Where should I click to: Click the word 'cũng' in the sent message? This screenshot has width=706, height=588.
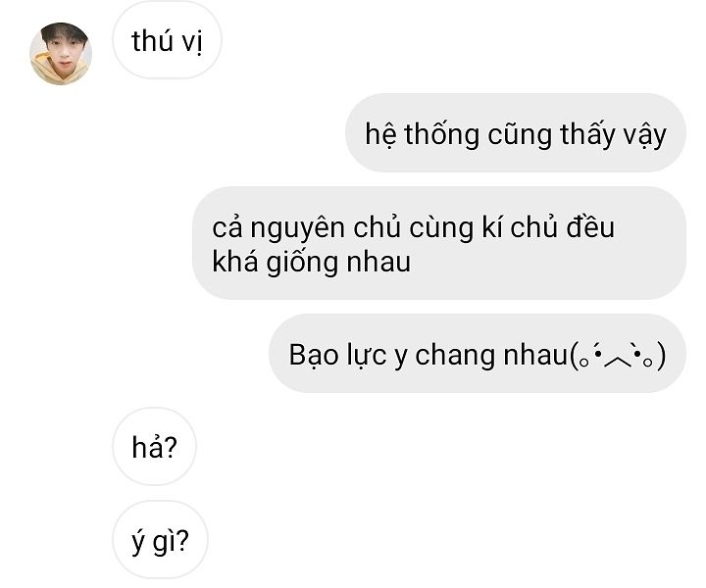click(520, 135)
